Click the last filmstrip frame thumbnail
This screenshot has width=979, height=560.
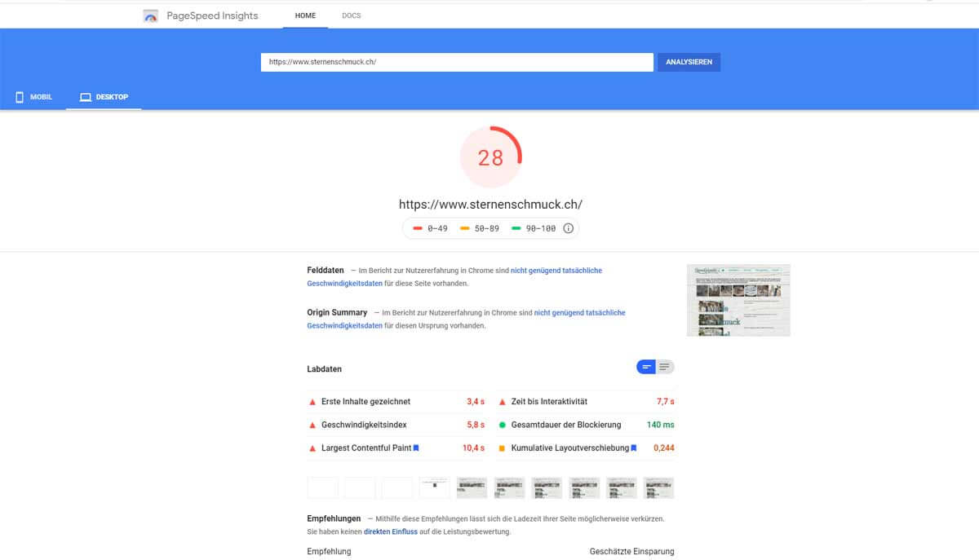658,487
